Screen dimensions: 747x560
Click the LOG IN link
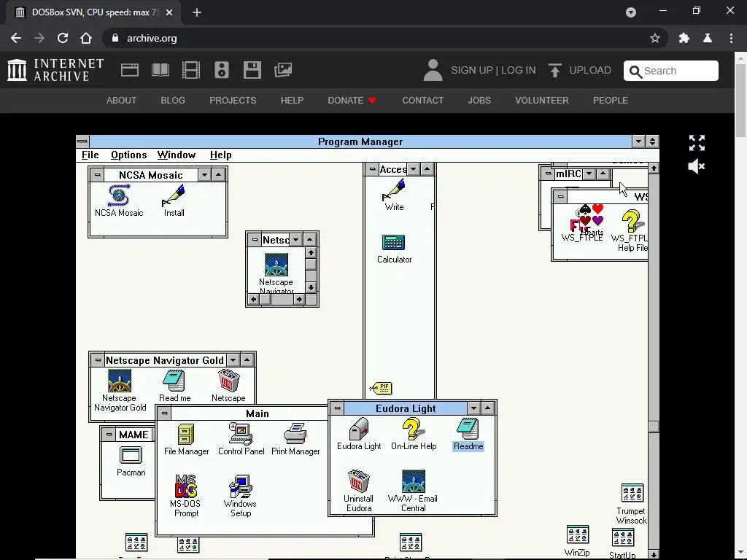[x=519, y=71]
